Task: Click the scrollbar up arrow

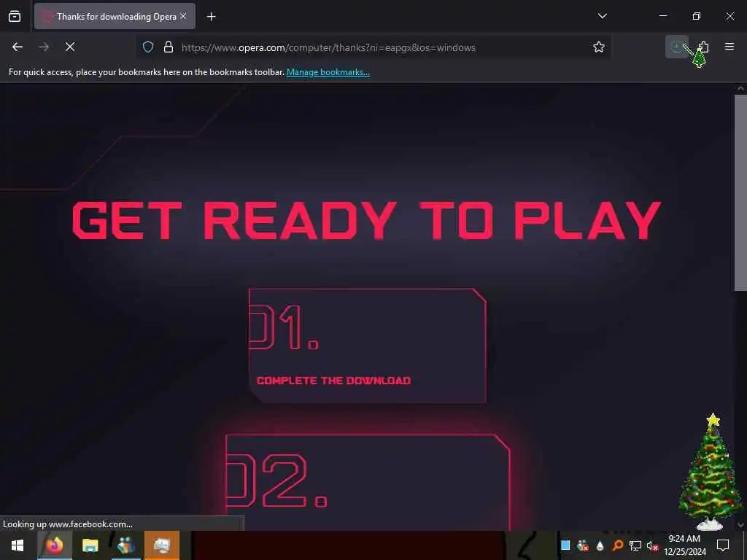Action: [x=740, y=88]
